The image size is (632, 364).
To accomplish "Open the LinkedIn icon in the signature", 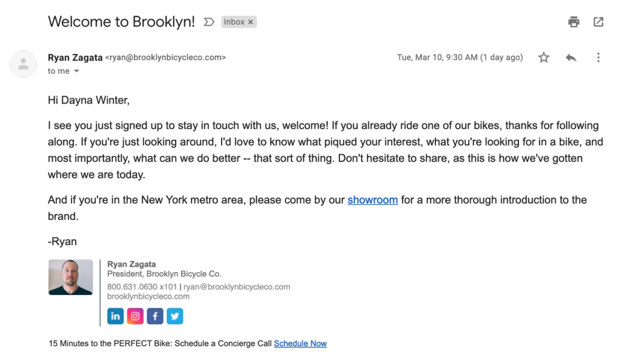I will coord(115,316).
